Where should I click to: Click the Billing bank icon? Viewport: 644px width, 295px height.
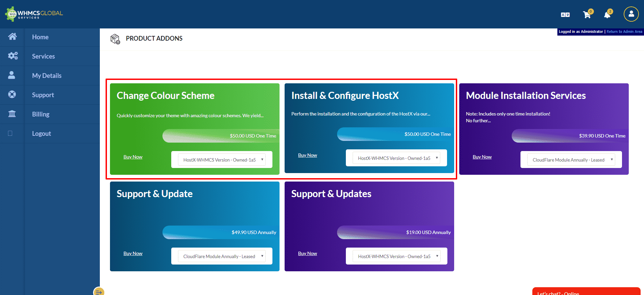pos(12,114)
